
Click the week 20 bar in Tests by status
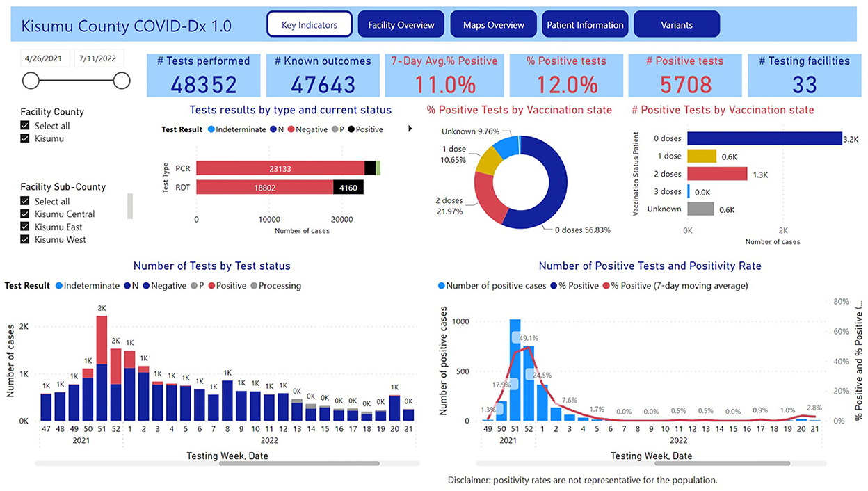[x=394, y=408]
